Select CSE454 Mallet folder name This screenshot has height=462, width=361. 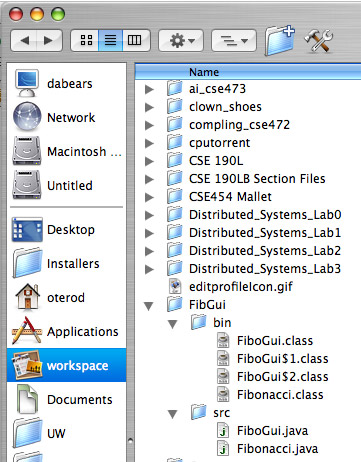click(x=230, y=197)
